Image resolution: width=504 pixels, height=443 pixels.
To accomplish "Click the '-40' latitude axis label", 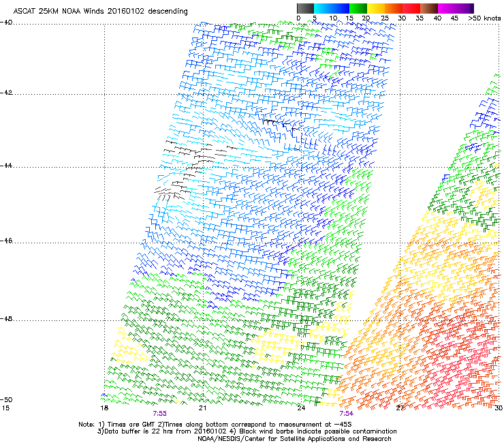I will (6, 22).
